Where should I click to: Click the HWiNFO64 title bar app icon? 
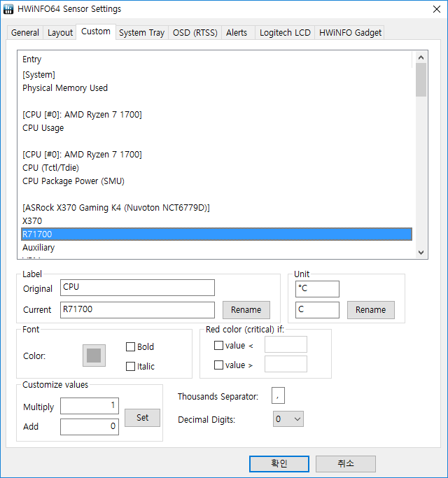pyautogui.click(x=8, y=9)
